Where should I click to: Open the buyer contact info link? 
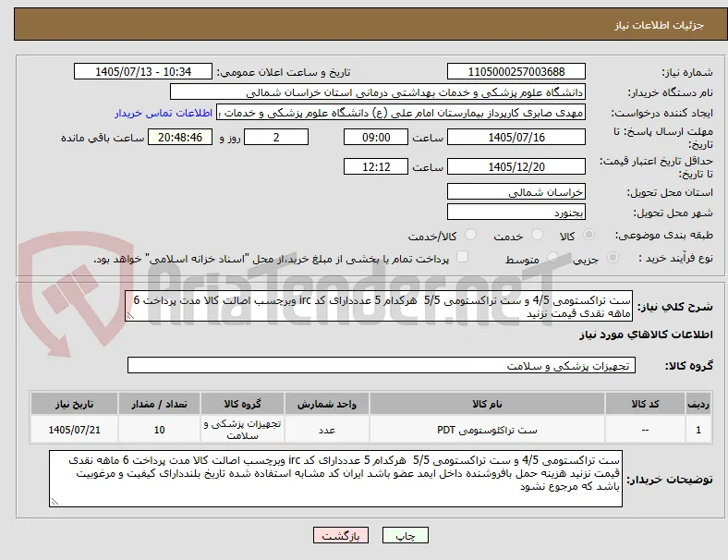(x=164, y=113)
